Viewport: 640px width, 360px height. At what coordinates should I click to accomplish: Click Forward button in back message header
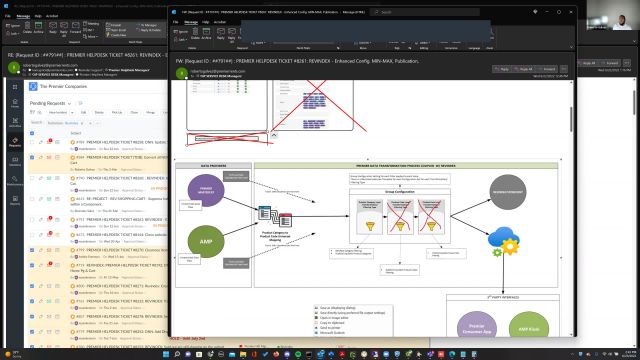(609, 63)
